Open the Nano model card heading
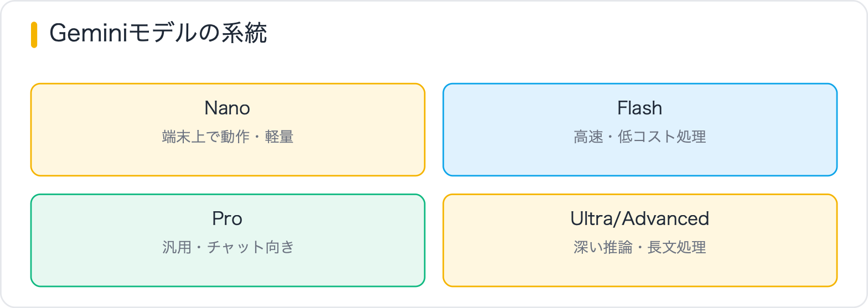Screen dimensions: 868x308 (x=228, y=108)
